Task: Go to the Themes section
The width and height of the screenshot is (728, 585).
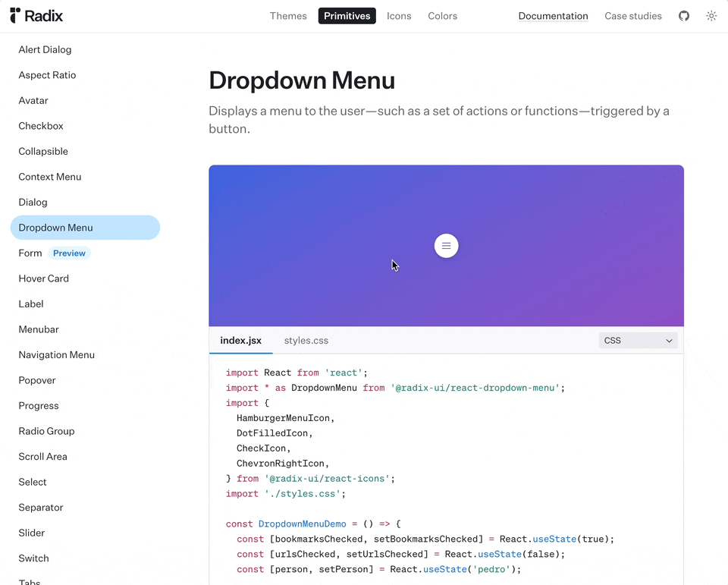Action: click(x=288, y=16)
